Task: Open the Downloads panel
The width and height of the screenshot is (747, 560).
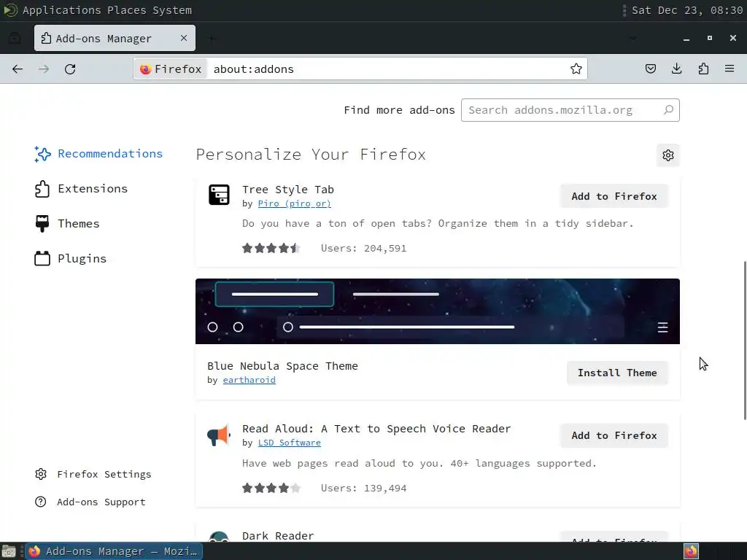Action: click(x=676, y=69)
